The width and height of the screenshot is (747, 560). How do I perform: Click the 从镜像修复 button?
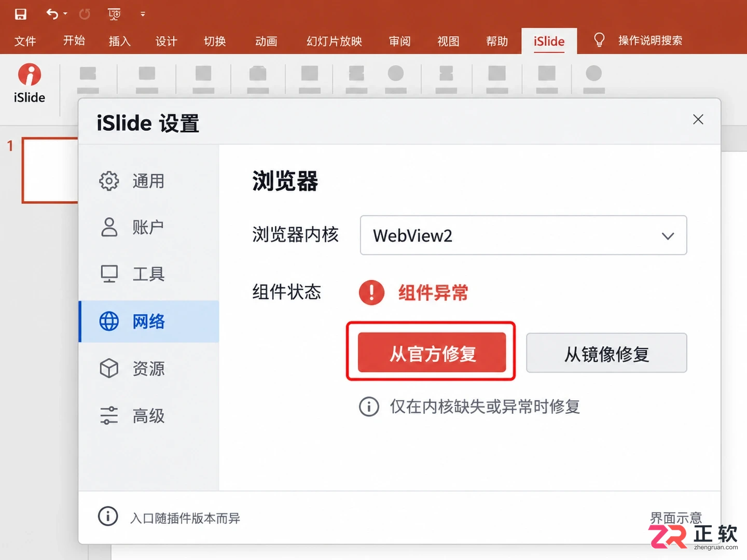(606, 353)
